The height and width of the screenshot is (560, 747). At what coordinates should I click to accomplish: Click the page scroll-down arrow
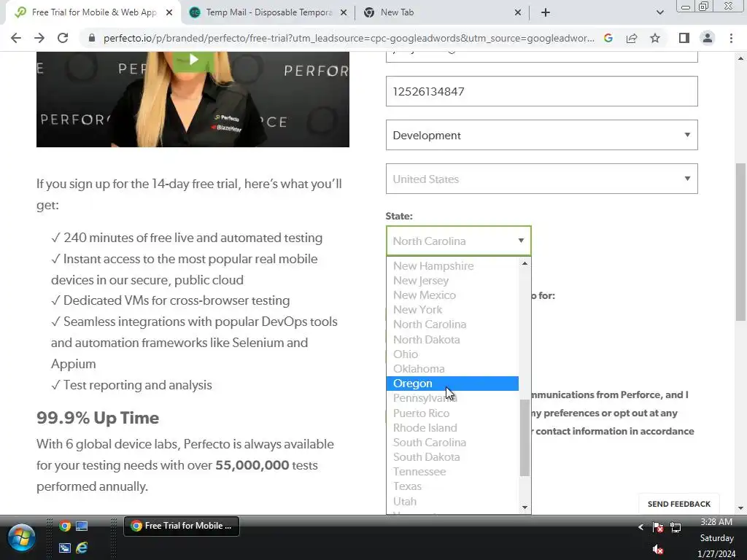point(740,508)
